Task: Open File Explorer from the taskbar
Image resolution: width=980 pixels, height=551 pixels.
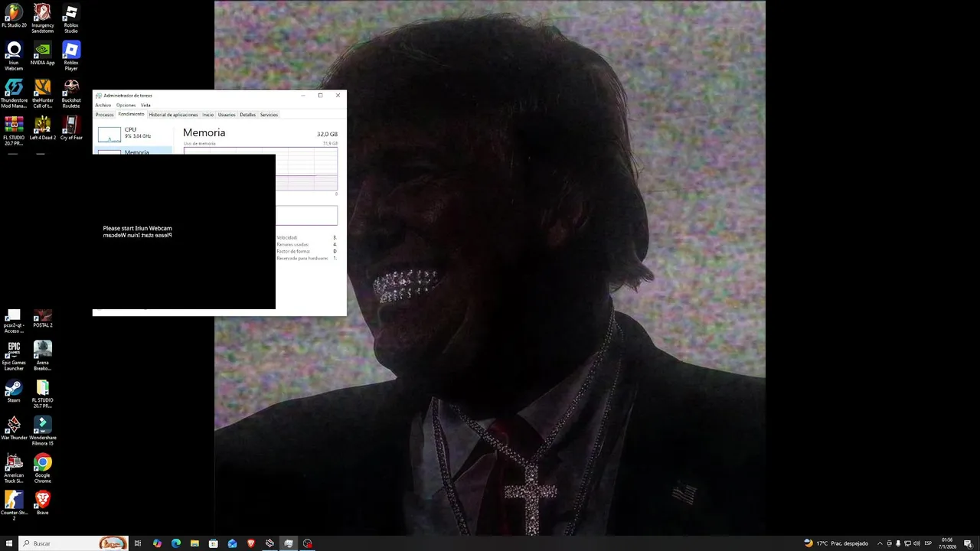Action: click(194, 543)
